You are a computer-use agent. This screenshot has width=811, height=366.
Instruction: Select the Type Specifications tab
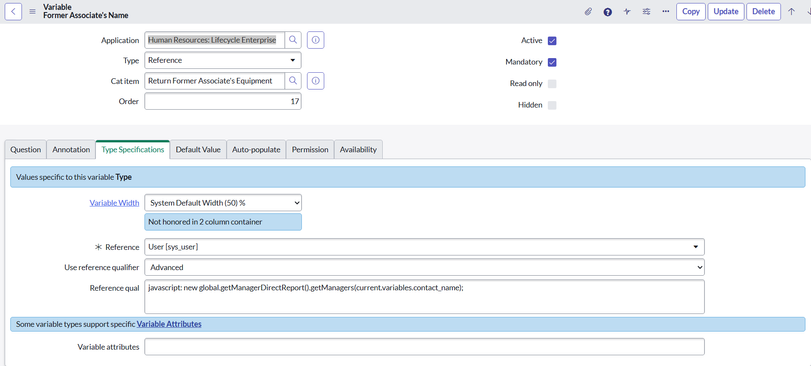(133, 149)
